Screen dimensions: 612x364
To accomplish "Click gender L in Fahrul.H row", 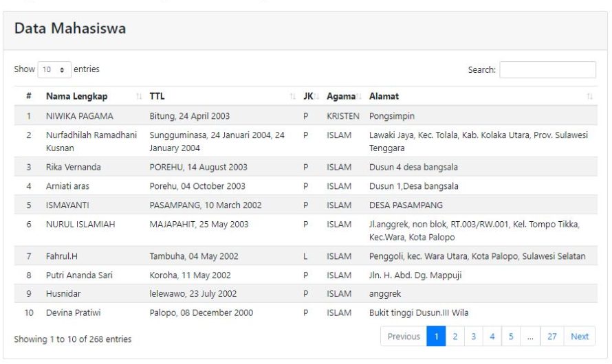I will 305,256.
